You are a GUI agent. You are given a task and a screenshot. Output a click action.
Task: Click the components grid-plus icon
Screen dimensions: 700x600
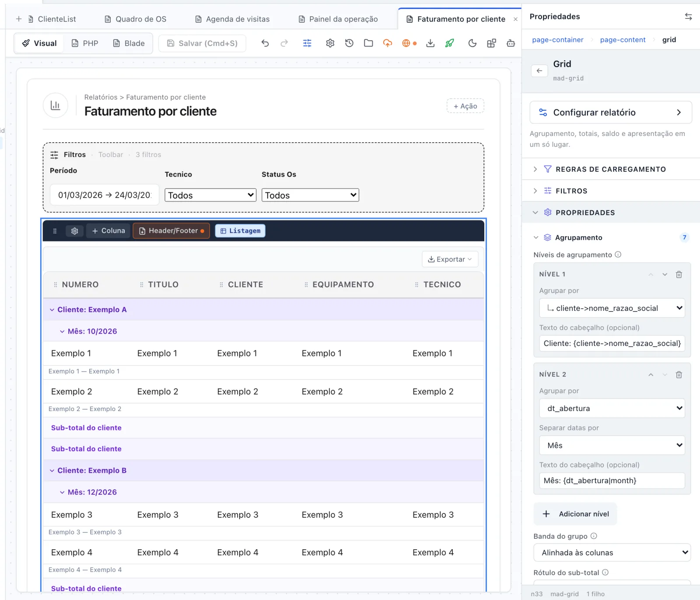[x=491, y=43]
